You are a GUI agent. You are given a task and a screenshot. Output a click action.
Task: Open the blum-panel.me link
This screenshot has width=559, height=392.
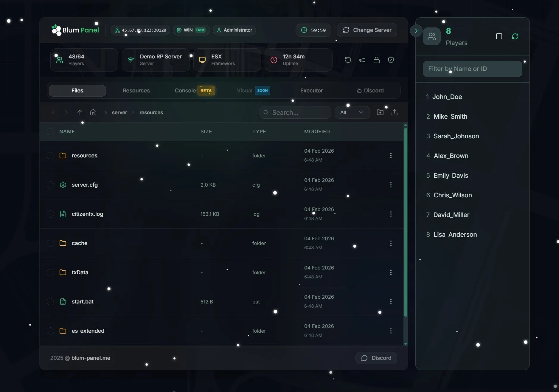pos(91,358)
